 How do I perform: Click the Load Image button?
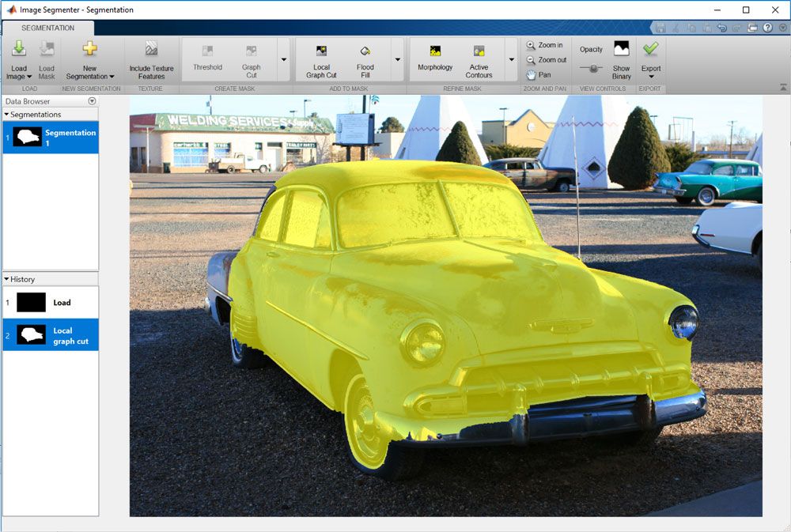point(19,59)
